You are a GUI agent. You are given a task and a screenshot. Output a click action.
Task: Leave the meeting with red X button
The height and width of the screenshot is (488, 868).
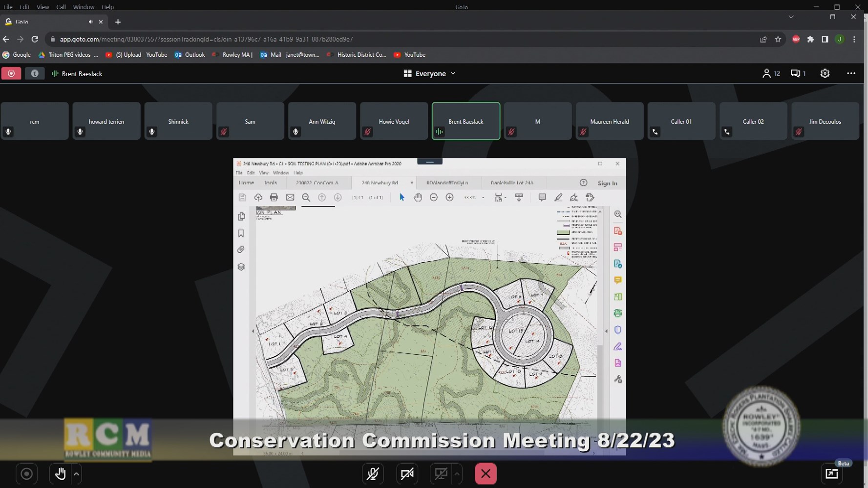coord(486,473)
